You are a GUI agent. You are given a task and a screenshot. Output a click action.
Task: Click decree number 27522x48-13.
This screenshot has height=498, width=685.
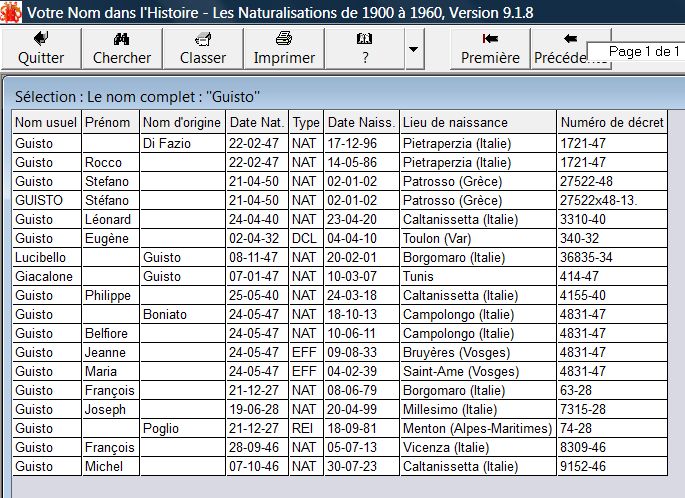click(x=612, y=201)
